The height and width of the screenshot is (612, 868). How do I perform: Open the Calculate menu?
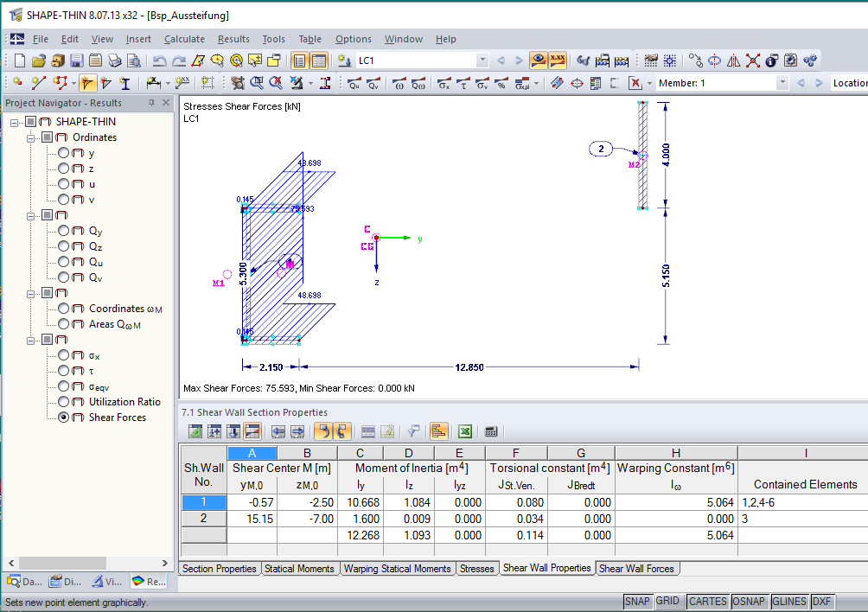pos(184,39)
